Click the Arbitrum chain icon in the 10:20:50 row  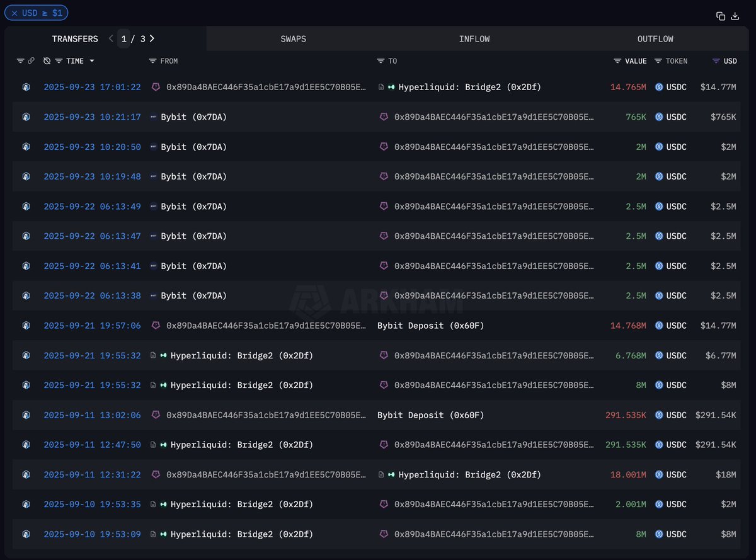[x=26, y=147]
